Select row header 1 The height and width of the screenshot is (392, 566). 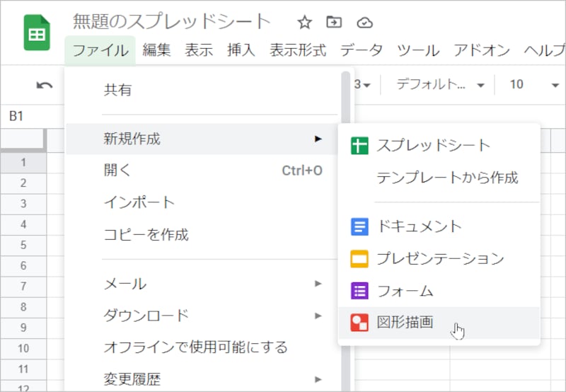pyautogui.click(x=23, y=163)
